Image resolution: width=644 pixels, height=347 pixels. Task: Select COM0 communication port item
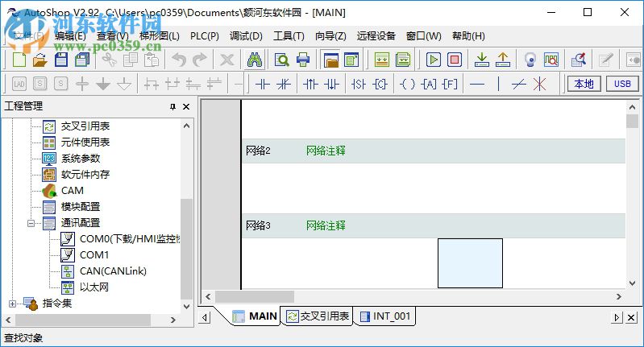[130, 239]
